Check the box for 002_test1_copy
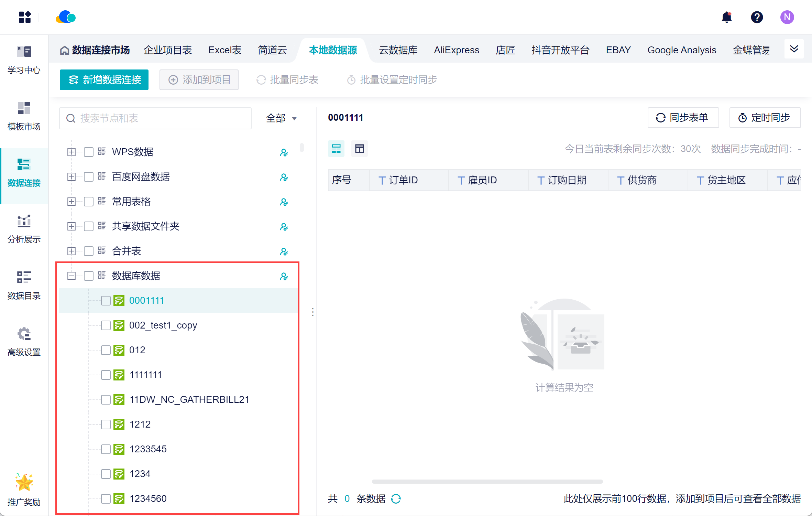Viewport: 812px width, 516px height. [106, 325]
